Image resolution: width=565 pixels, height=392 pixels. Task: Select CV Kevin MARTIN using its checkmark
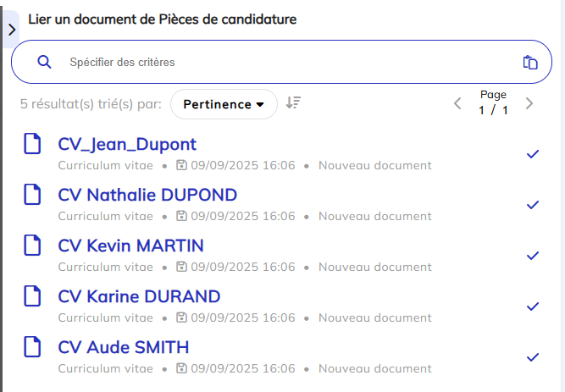pyautogui.click(x=533, y=256)
